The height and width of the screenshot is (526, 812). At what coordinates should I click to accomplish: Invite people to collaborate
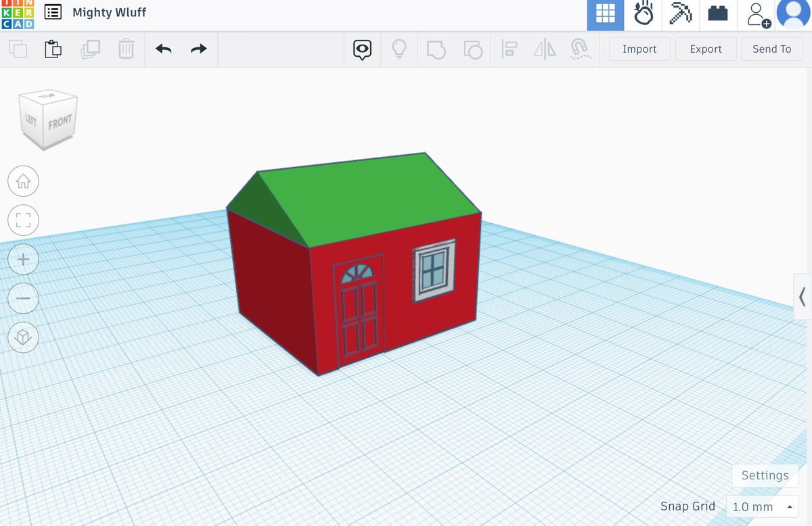[758, 15]
